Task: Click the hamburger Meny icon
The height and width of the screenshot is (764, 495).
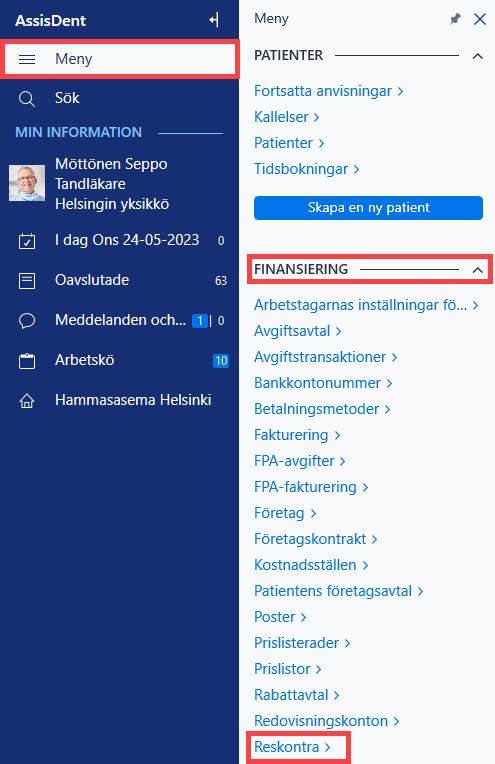Action: pos(27,59)
